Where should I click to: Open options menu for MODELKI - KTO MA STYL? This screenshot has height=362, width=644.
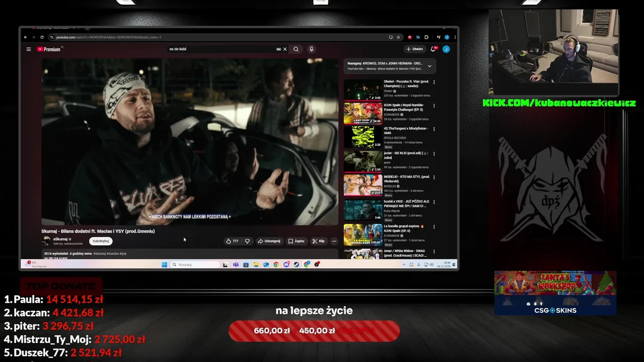click(x=434, y=177)
